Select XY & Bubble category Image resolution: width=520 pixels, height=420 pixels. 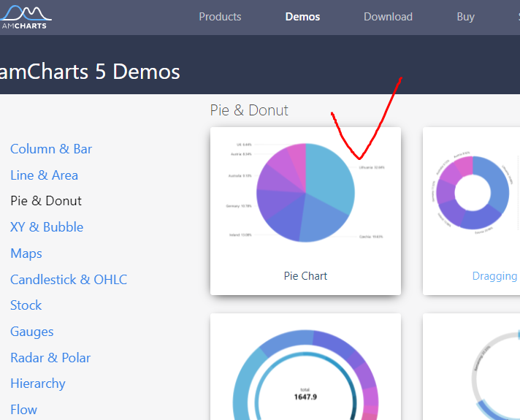coord(47,227)
